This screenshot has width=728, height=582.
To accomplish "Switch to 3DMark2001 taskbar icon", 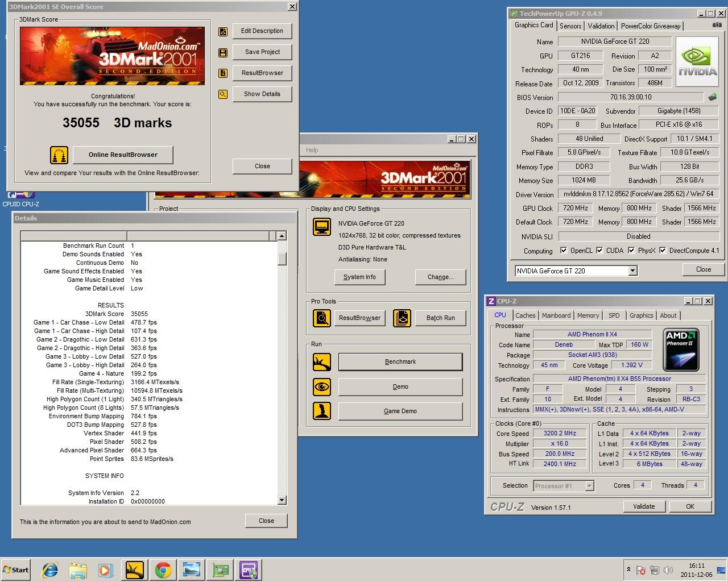I will point(135,569).
